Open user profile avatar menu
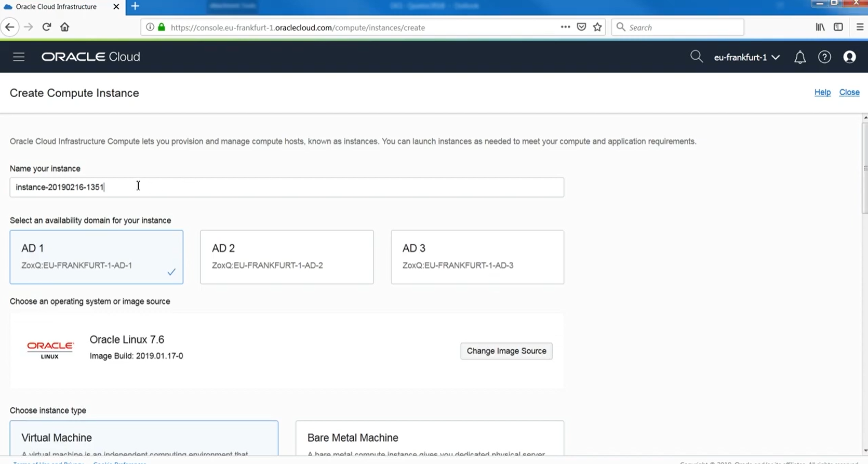This screenshot has width=868, height=464. pyautogui.click(x=849, y=57)
